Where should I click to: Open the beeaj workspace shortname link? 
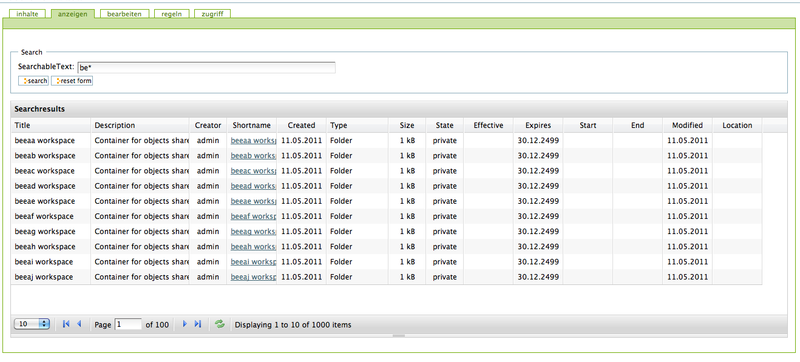pyautogui.click(x=253, y=277)
